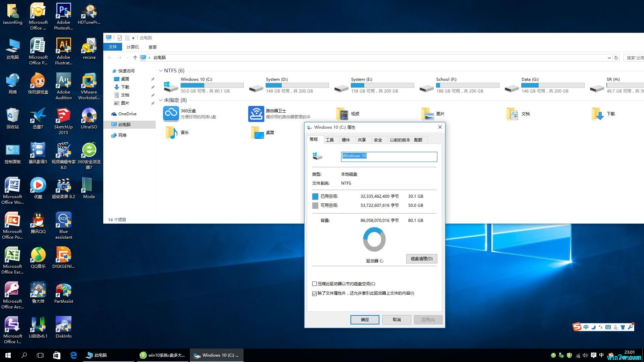The image size is (644, 362).
Task: Enable compress drive to save space
Action: [x=315, y=283]
